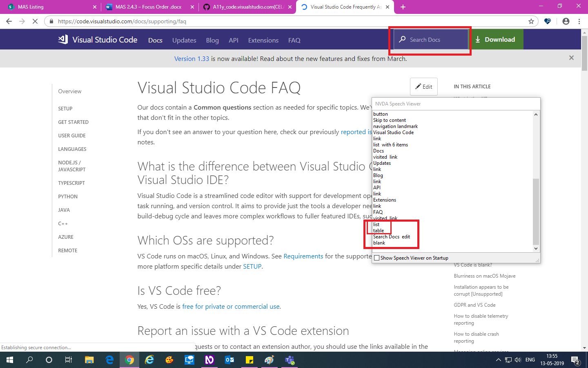Open the Paint app in the taskbar
Image resolution: width=588 pixels, height=368 pixels.
(x=269, y=360)
